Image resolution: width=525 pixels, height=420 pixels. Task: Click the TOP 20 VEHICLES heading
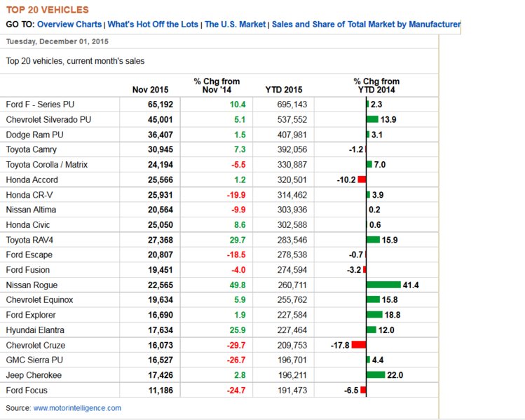point(47,10)
